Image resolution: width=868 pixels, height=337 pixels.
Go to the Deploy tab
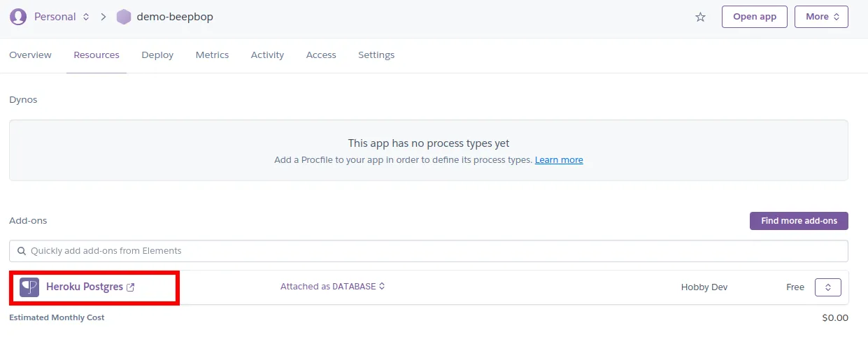[x=157, y=55]
